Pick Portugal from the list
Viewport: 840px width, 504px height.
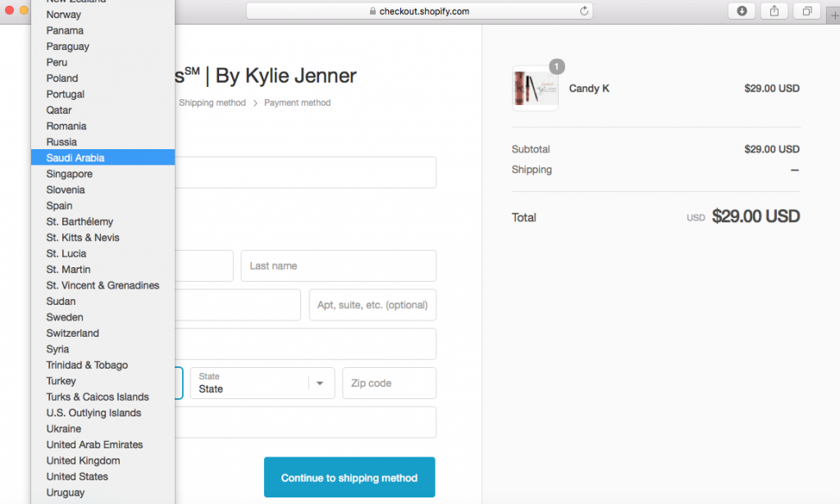[x=103, y=94]
